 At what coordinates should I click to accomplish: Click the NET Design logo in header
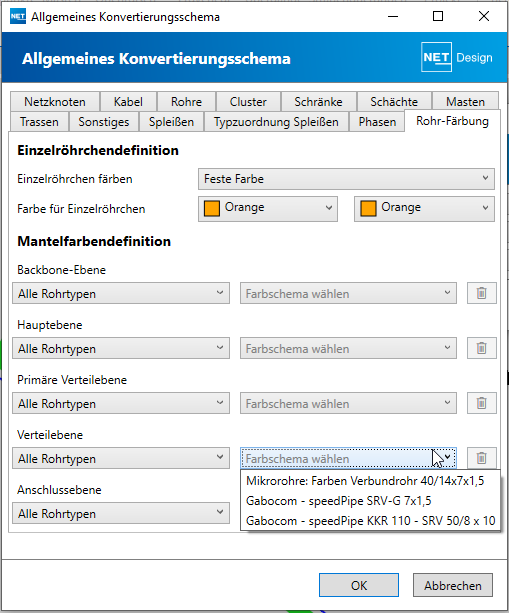point(457,57)
